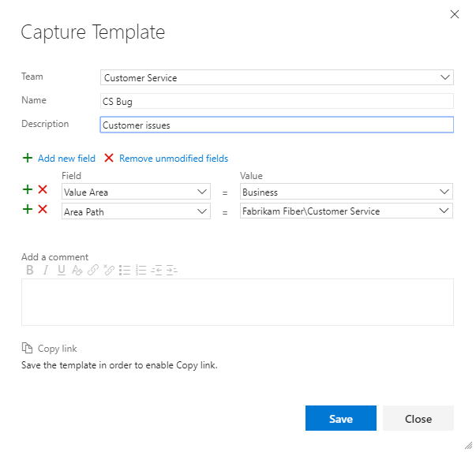Apply bold formatting in comment toolbar

click(30, 270)
